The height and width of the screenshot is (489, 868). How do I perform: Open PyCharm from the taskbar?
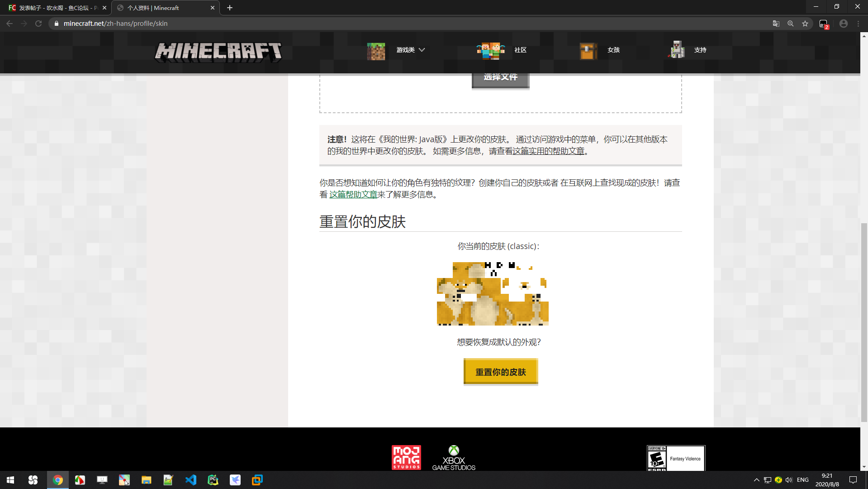[213, 480]
